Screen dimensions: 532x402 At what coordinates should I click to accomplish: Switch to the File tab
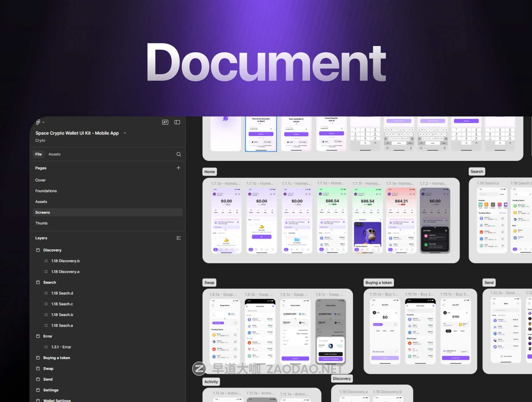click(38, 154)
